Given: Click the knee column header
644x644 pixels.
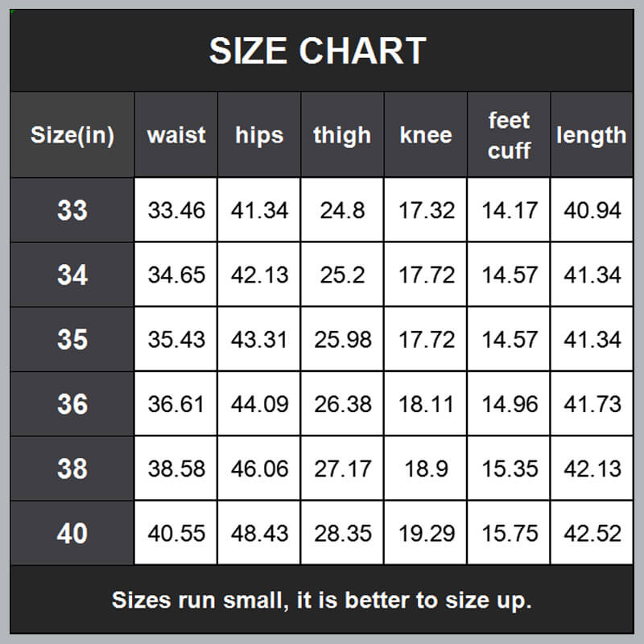Looking at the screenshot, I should [x=426, y=135].
